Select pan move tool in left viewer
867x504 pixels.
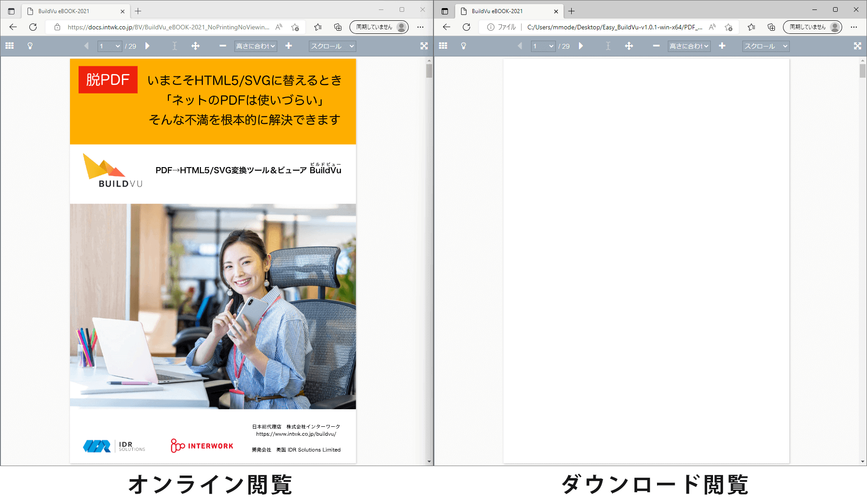coord(195,46)
